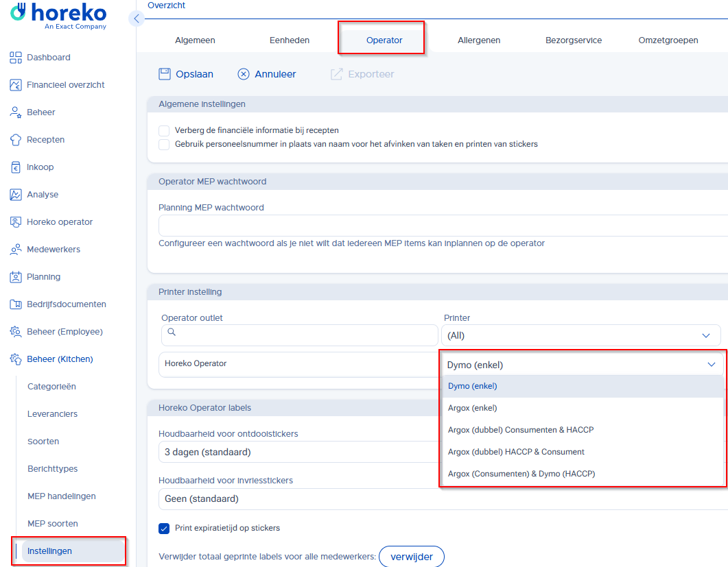This screenshot has height=567, width=728.
Task: Click the Planning calendar icon
Action: [x=16, y=277]
